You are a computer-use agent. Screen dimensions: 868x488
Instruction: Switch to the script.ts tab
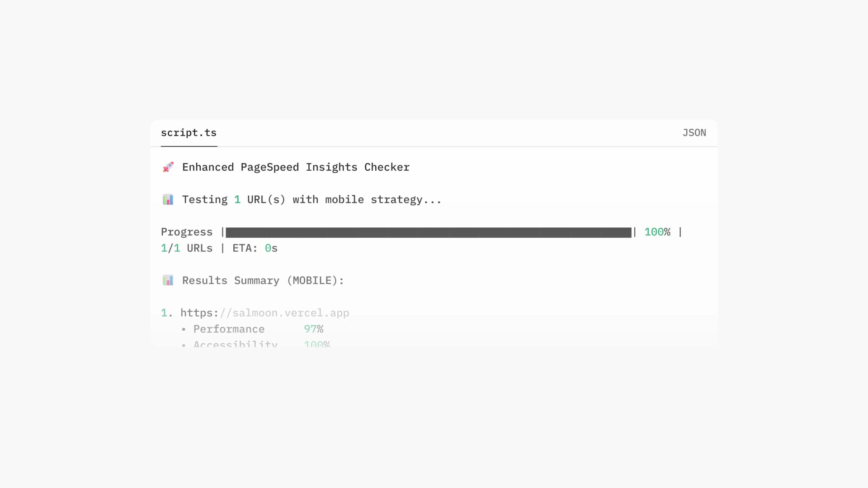click(x=189, y=133)
